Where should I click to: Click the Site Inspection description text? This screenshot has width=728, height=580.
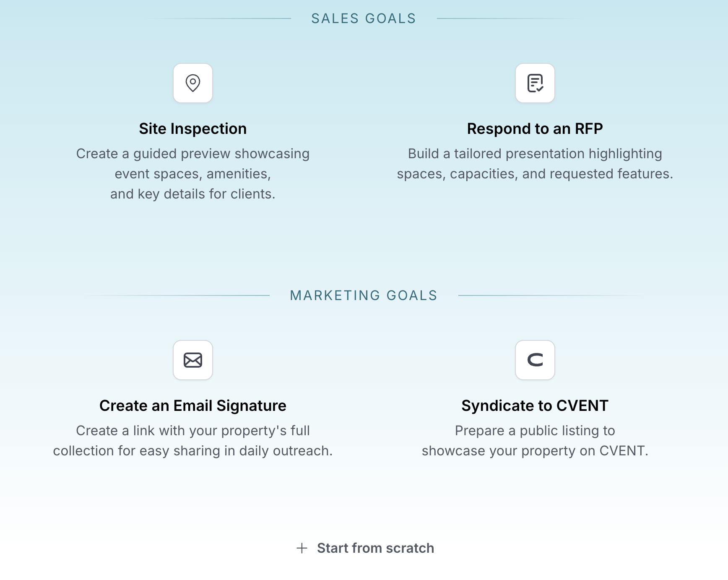click(x=193, y=174)
